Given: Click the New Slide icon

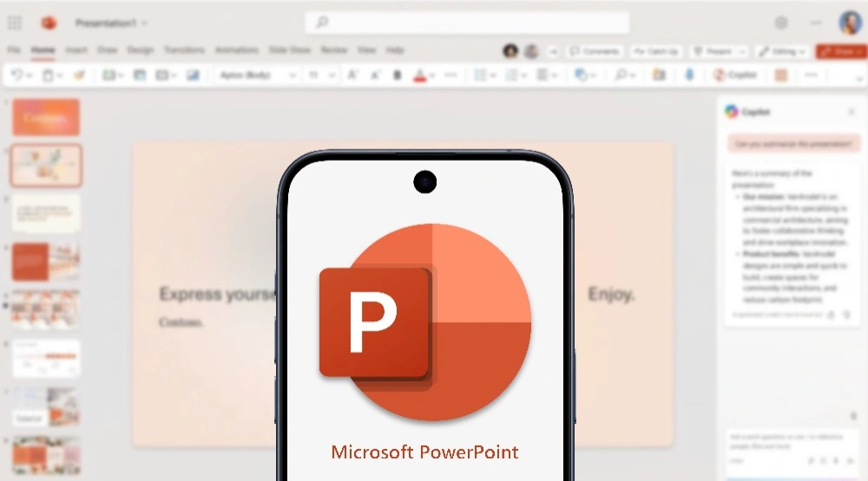Looking at the screenshot, I should coord(108,75).
